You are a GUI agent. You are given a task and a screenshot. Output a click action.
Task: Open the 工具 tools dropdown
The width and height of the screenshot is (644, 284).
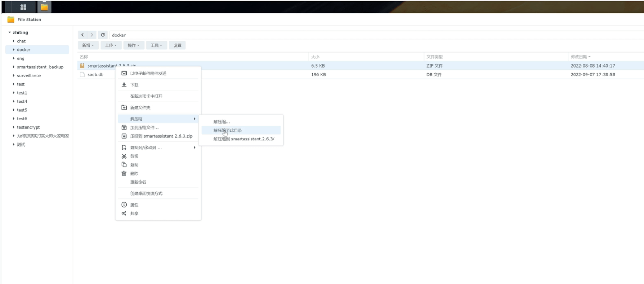tap(156, 45)
